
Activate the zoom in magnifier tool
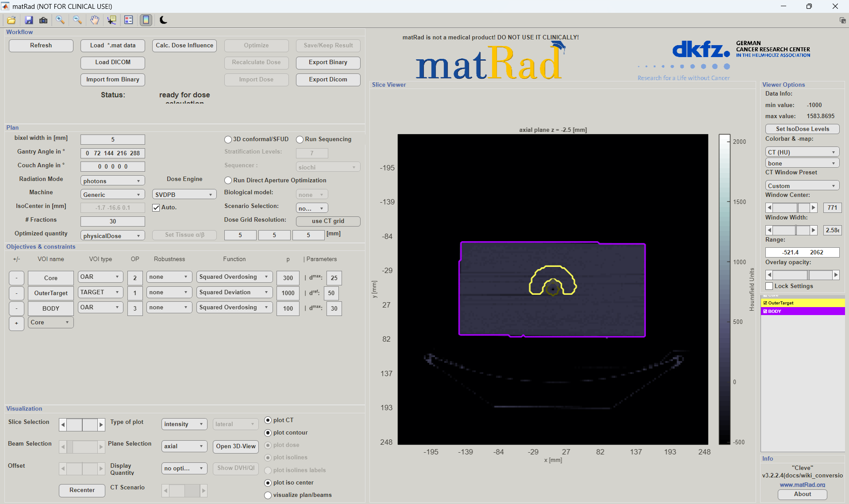pyautogui.click(x=60, y=20)
